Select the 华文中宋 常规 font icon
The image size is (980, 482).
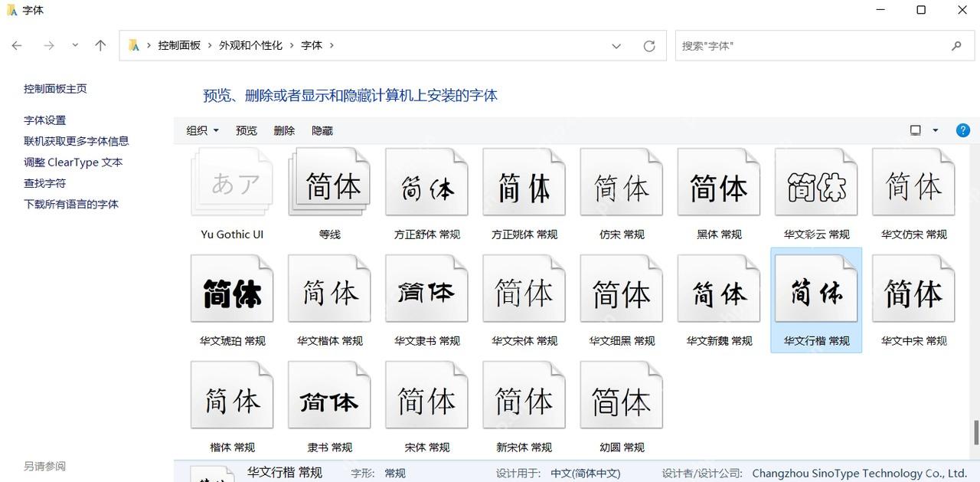[913, 289]
